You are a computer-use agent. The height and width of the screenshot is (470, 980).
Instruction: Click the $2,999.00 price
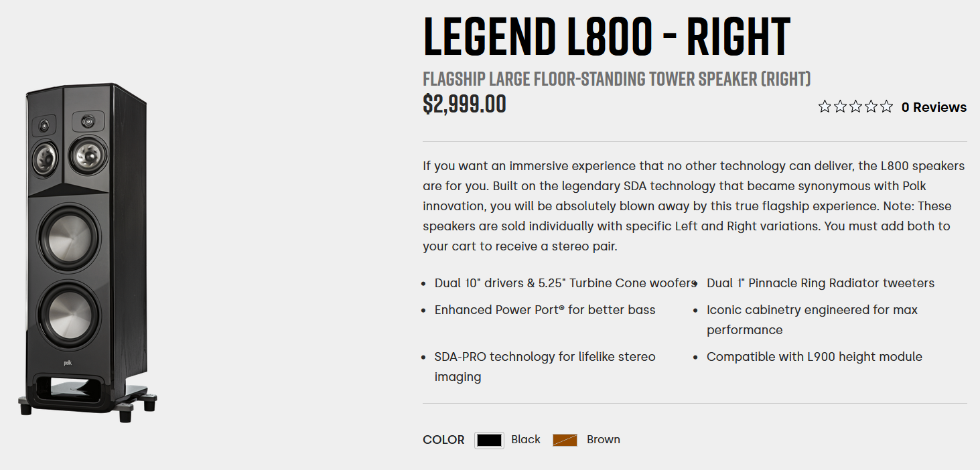pyautogui.click(x=464, y=104)
